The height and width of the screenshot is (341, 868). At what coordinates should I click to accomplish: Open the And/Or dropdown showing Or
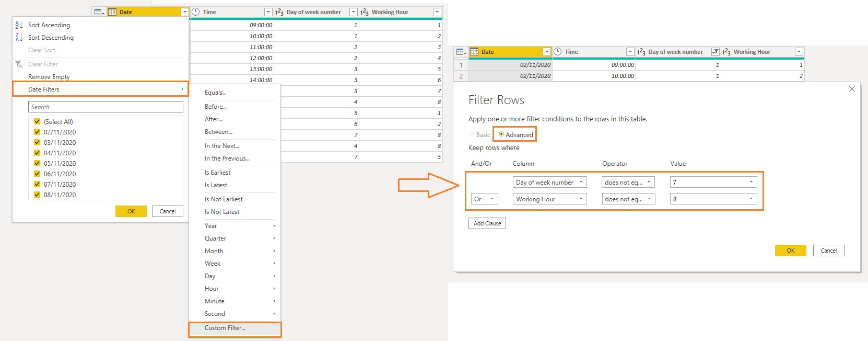point(485,199)
